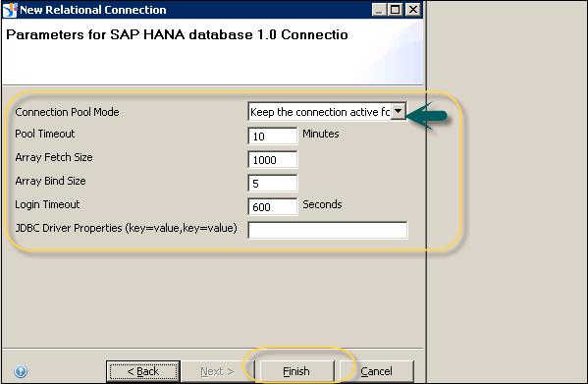Close the New Relational Connection dialog

(x=413, y=10)
